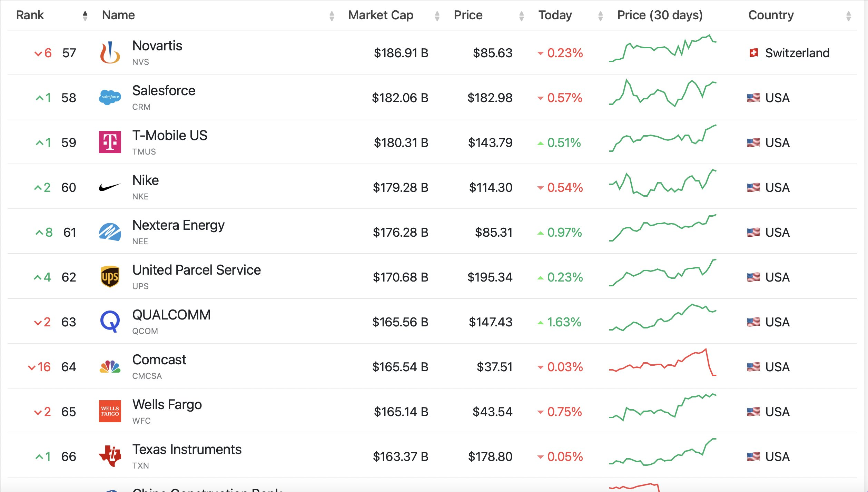The height and width of the screenshot is (492, 868).
Task: Click the Nike swoosh logo
Action: pyautogui.click(x=110, y=187)
